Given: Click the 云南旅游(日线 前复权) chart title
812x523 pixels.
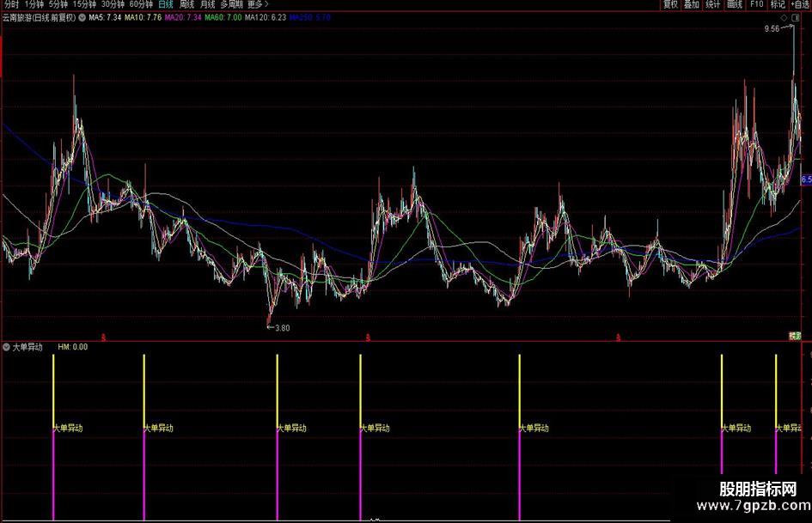Looking at the screenshot, I should click(39, 18).
